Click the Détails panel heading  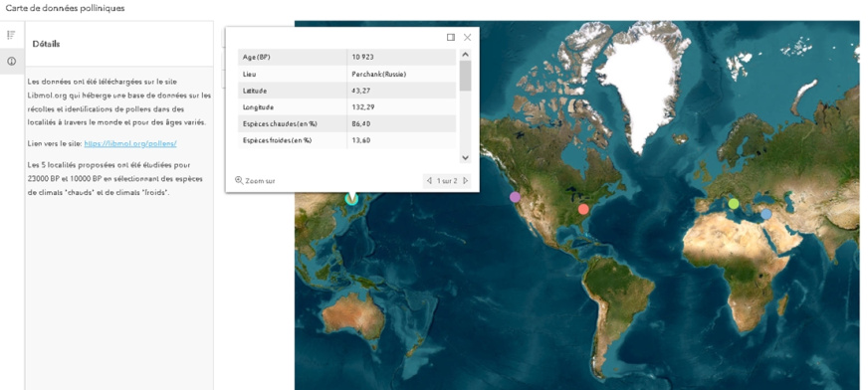pos(46,44)
